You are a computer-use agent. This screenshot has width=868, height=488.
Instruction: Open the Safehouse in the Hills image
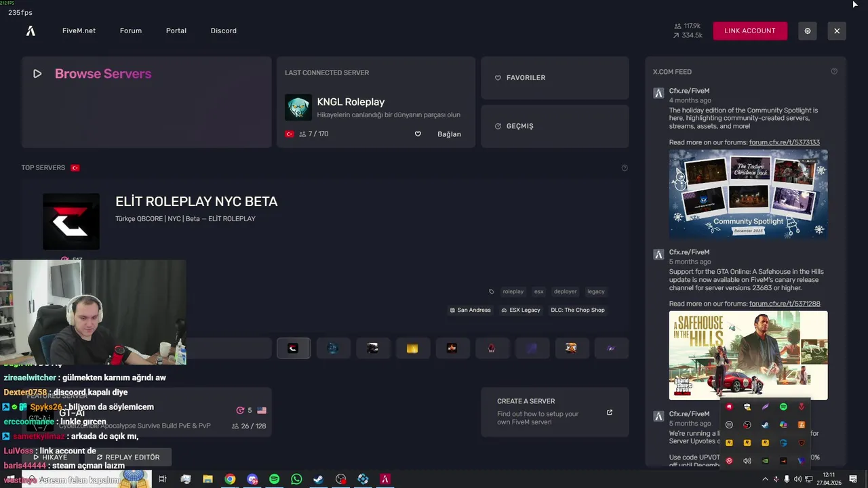pyautogui.click(x=749, y=355)
